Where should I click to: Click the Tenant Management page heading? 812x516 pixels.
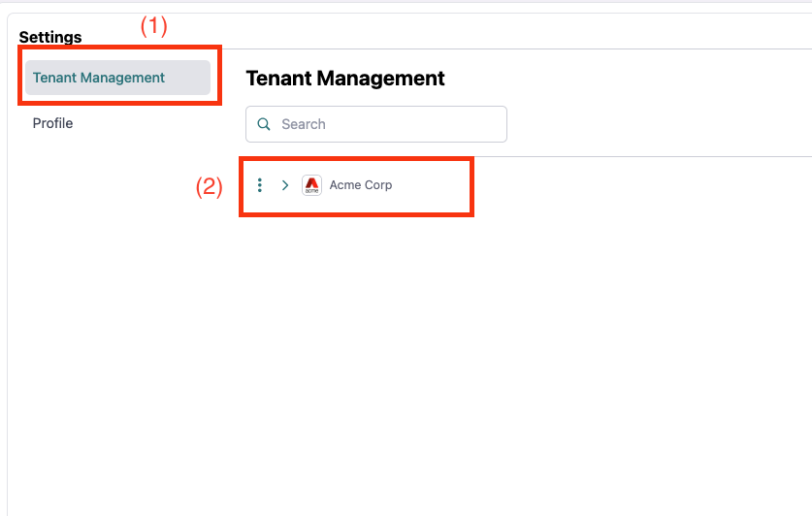pos(345,79)
